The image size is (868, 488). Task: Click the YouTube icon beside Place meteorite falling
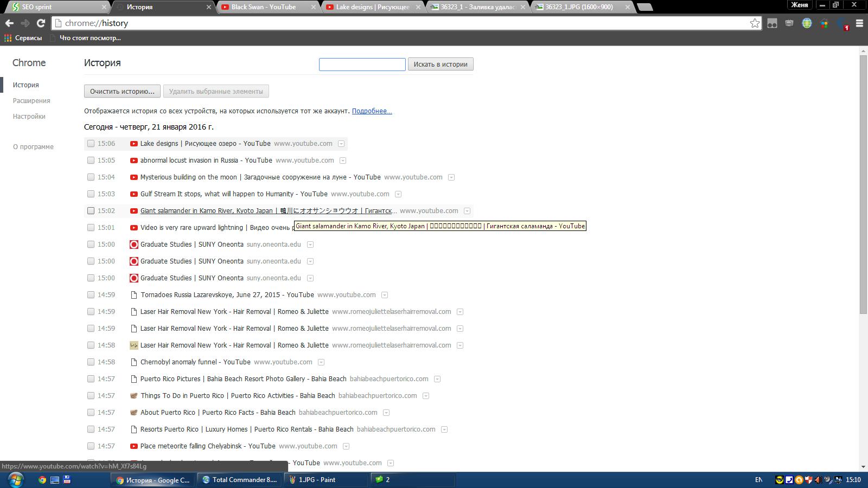pyautogui.click(x=133, y=446)
